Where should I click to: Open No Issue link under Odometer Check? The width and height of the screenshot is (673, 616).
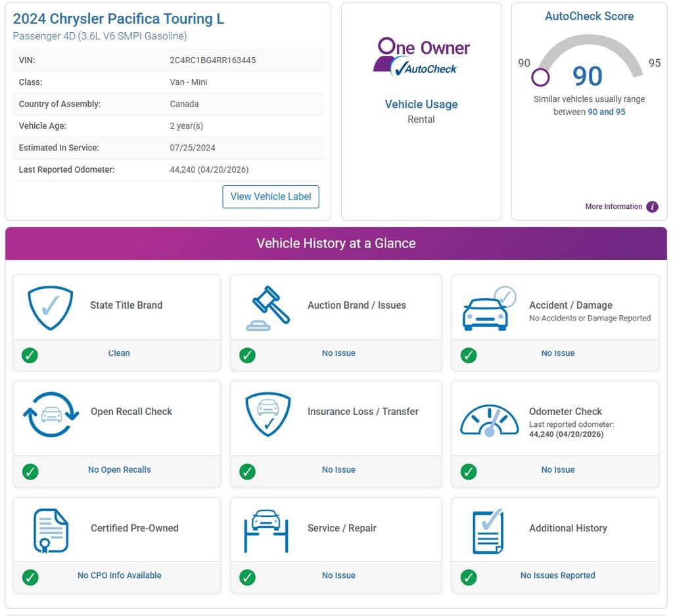point(557,470)
